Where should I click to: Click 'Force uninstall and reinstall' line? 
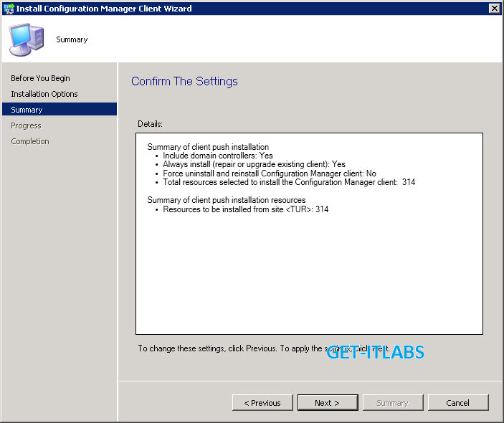click(270, 174)
